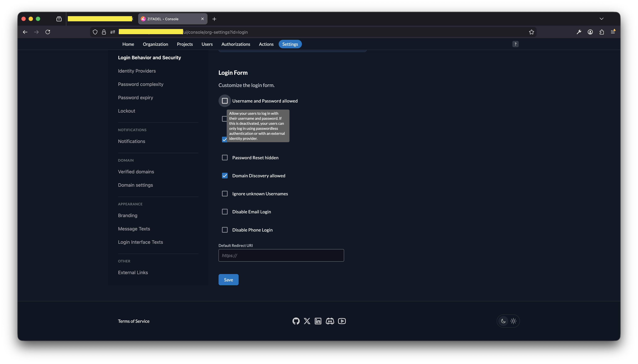Click the YouTube footer icon
Viewport: 638px width, 364px height.
(342, 321)
